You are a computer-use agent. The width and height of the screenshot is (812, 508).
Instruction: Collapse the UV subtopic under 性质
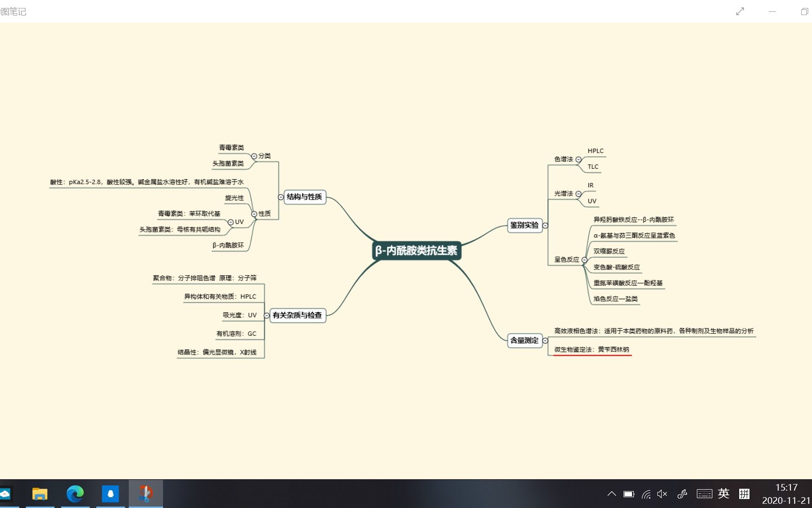pos(231,222)
